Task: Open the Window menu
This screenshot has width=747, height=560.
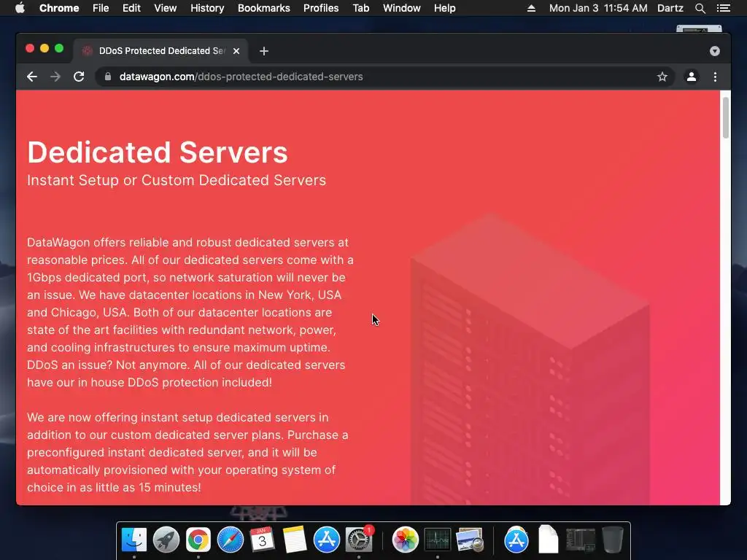Action: coord(402,8)
